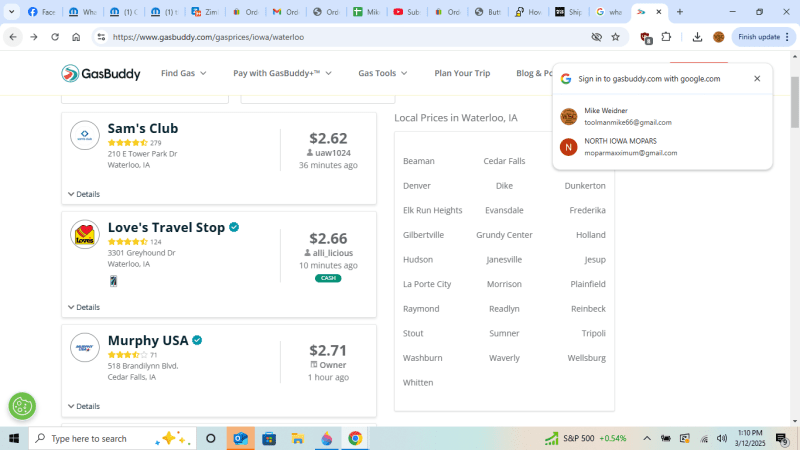The height and width of the screenshot is (450, 800).
Task: Open the cookie preferences icon
Action: coord(22,406)
